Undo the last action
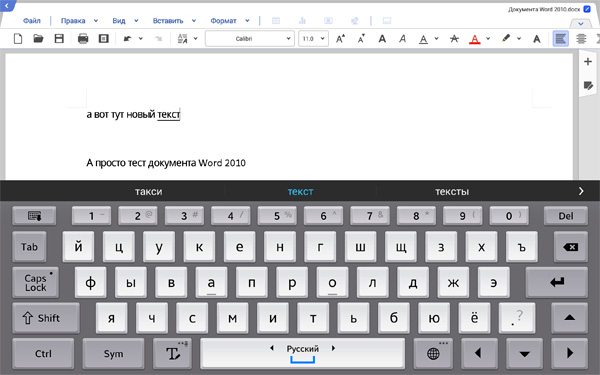 127,39
